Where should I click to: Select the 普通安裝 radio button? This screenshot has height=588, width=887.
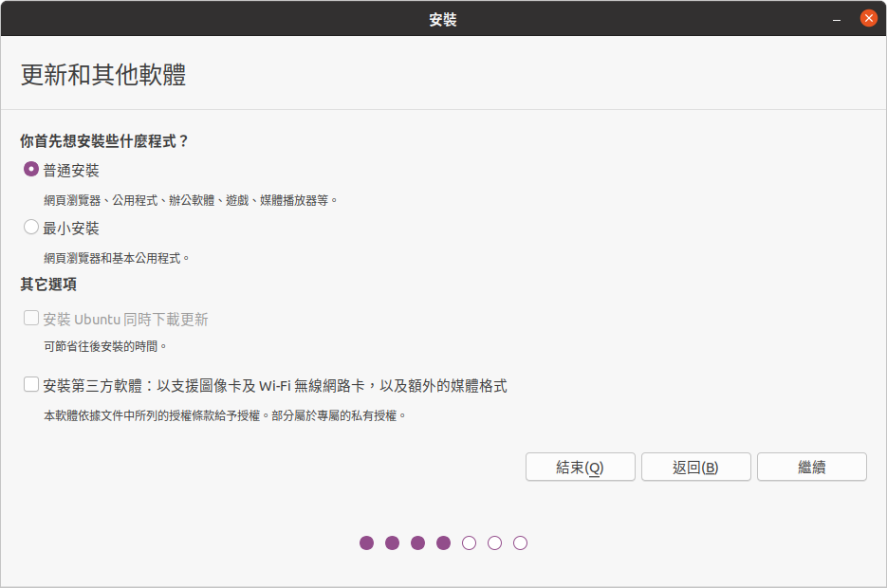(31, 170)
